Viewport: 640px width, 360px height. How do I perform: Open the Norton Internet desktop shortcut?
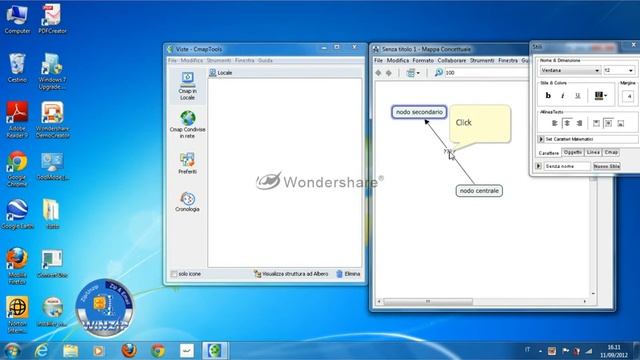17,315
